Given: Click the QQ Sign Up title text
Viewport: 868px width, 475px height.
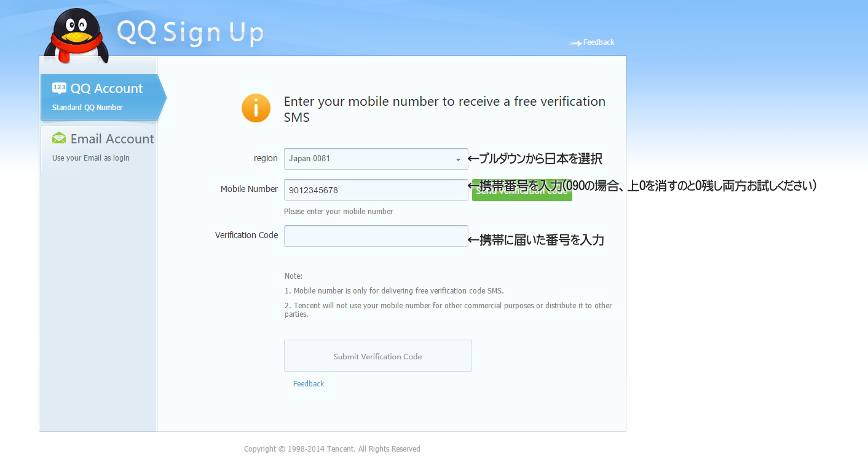Looking at the screenshot, I should (191, 33).
